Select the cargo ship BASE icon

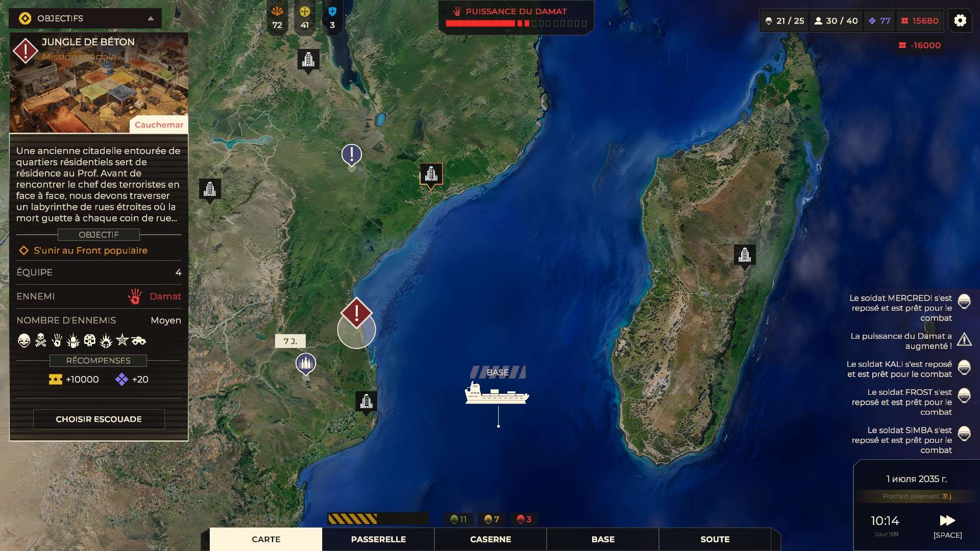click(x=497, y=392)
